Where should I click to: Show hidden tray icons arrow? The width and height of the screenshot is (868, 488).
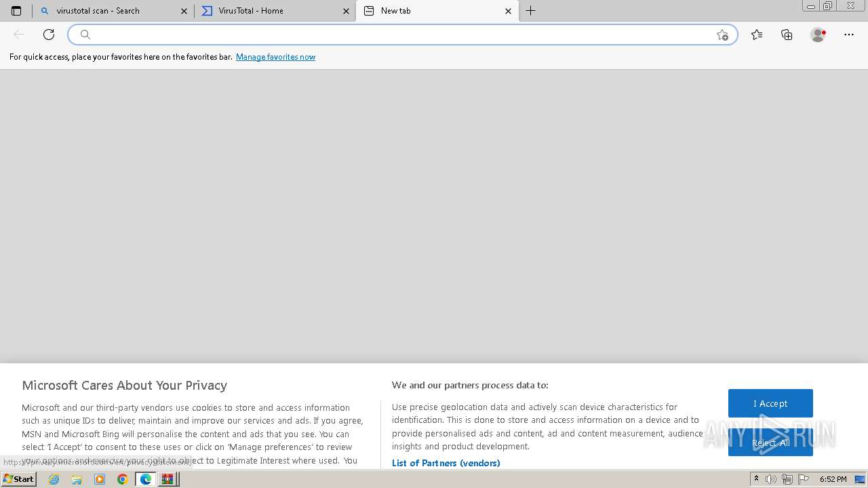click(x=756, y=479)
